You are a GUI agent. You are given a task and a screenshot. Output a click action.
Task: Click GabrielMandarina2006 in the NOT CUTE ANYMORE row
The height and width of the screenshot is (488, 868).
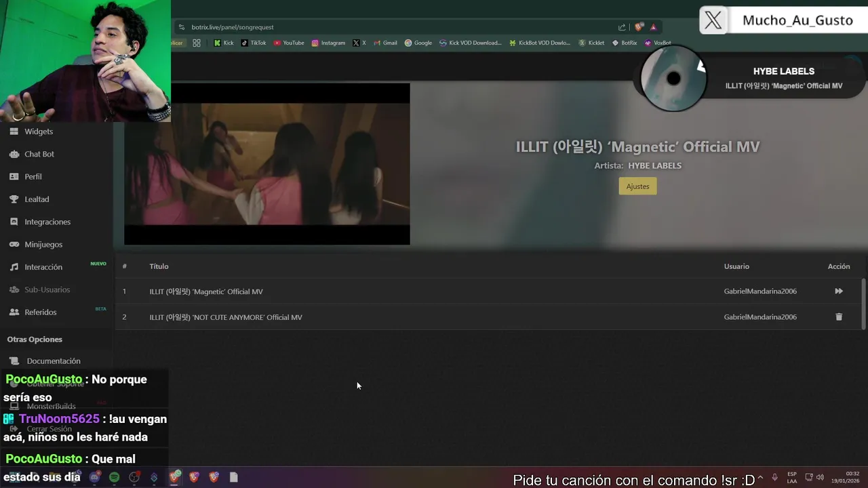(x=760, y=317)
